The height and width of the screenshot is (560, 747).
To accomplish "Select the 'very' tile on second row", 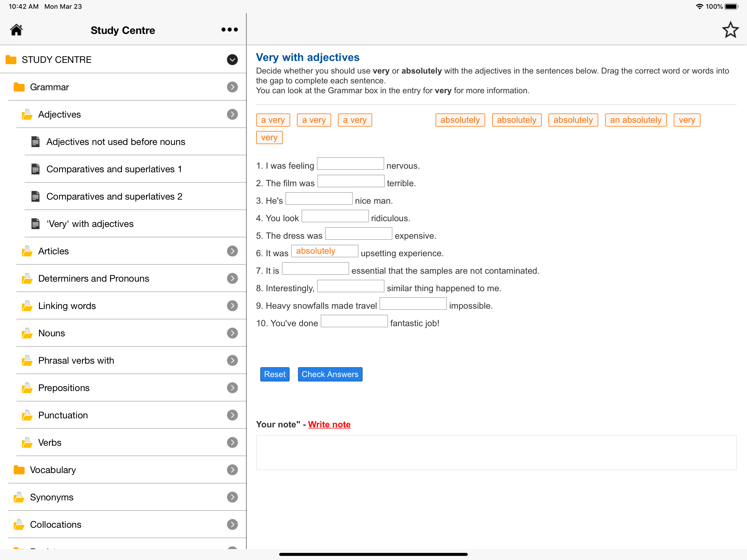I will (269, 138).
